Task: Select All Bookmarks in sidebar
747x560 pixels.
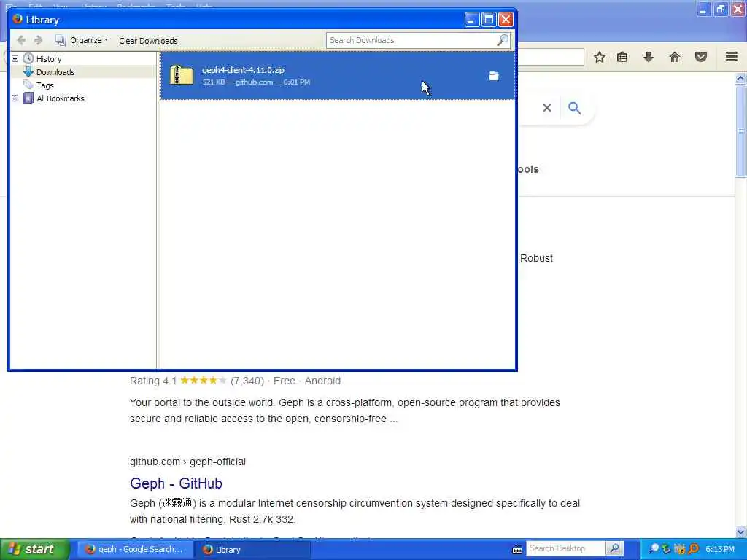Action: 61,98
